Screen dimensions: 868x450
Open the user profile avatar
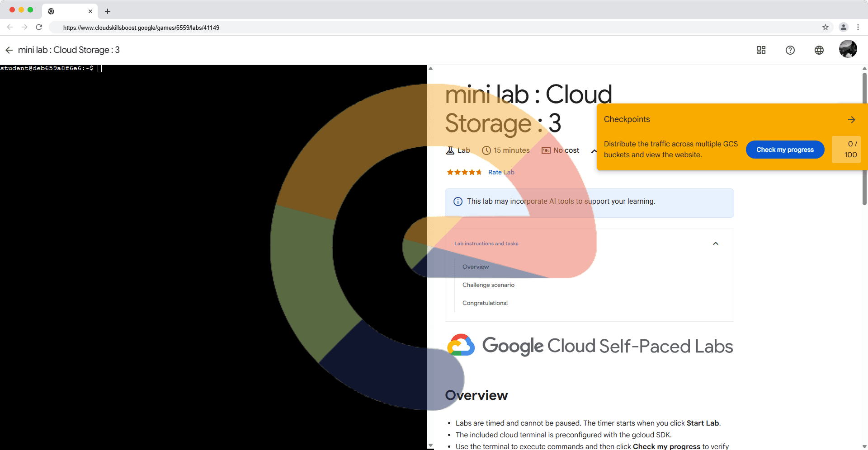pyautogui.click(x=848, y=49)
